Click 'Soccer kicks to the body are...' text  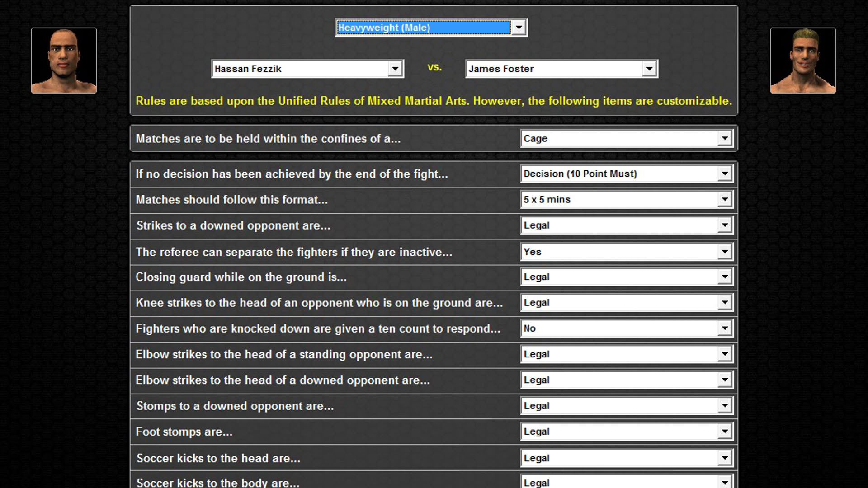[218, 483]
